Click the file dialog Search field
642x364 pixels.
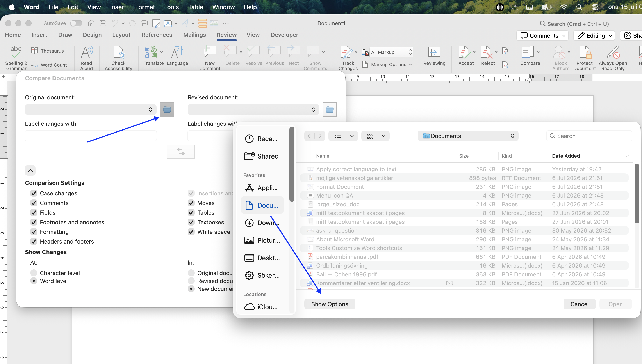(x=589, y=136)
